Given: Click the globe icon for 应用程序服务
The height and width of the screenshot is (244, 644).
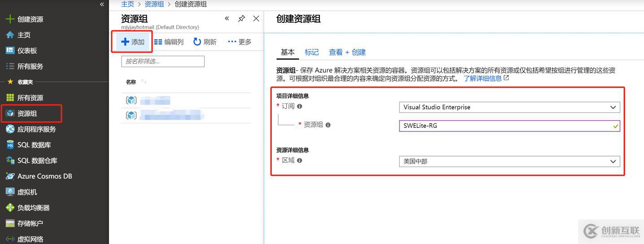Looking at the screenshot, I should pos(10,129).
